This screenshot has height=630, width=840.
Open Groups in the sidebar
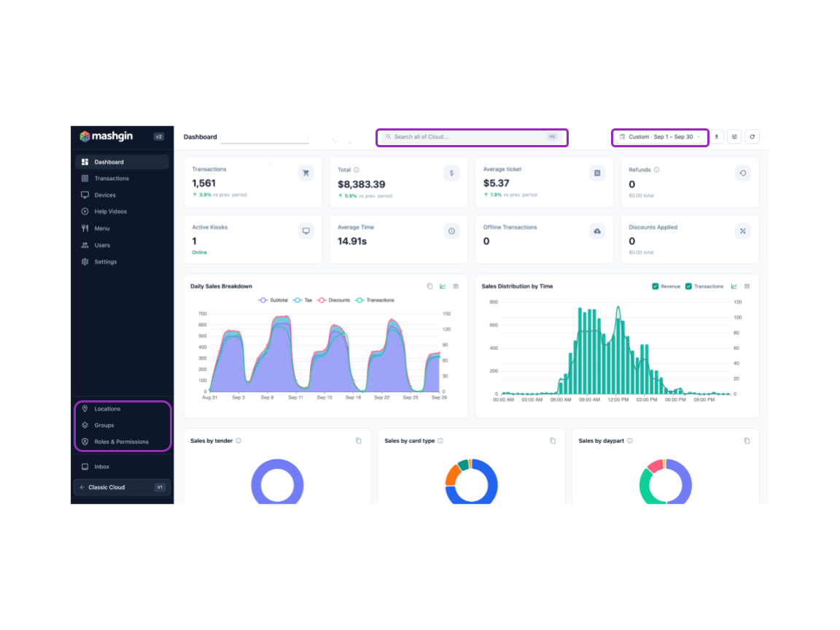[122, 425]
